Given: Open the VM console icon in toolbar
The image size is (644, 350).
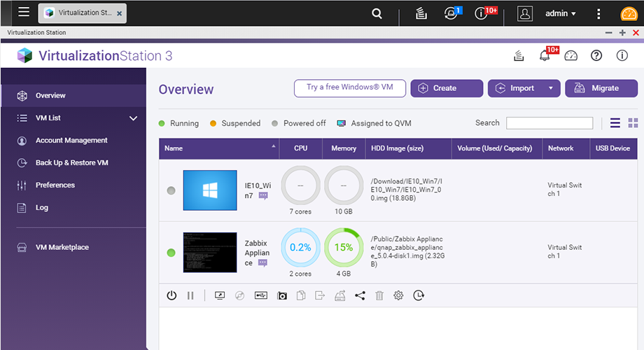Looking at the screenshot, I should tap(220, 295).
